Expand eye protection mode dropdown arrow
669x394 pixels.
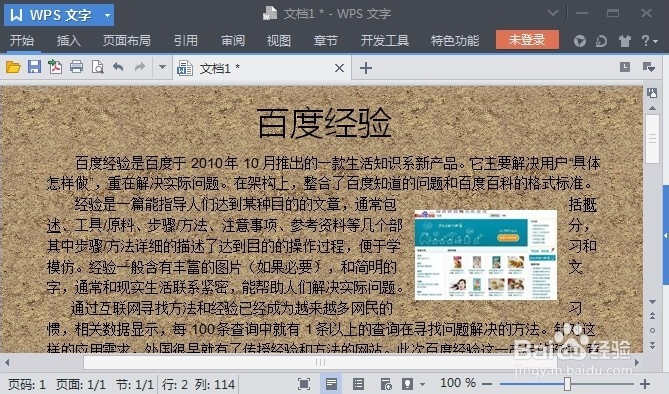click(422, 384)
